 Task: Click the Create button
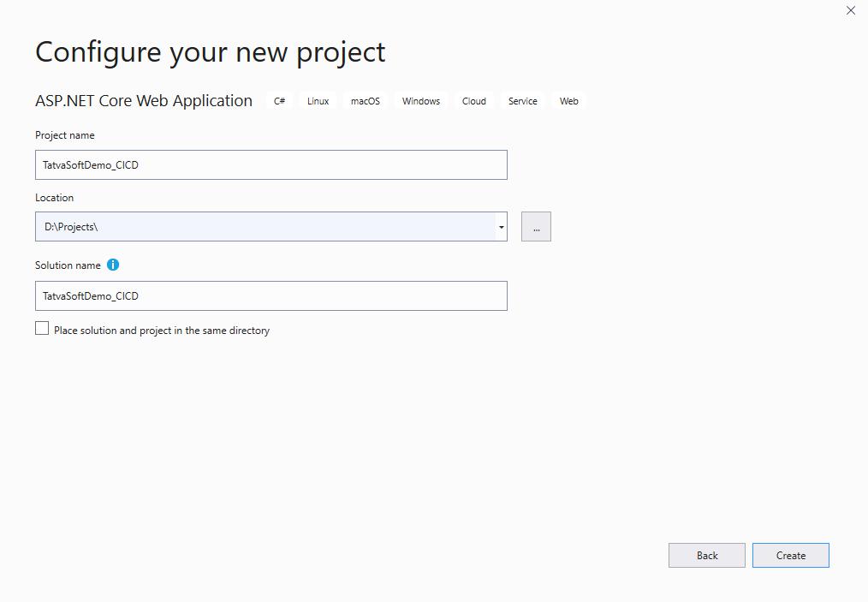(790, 556)
